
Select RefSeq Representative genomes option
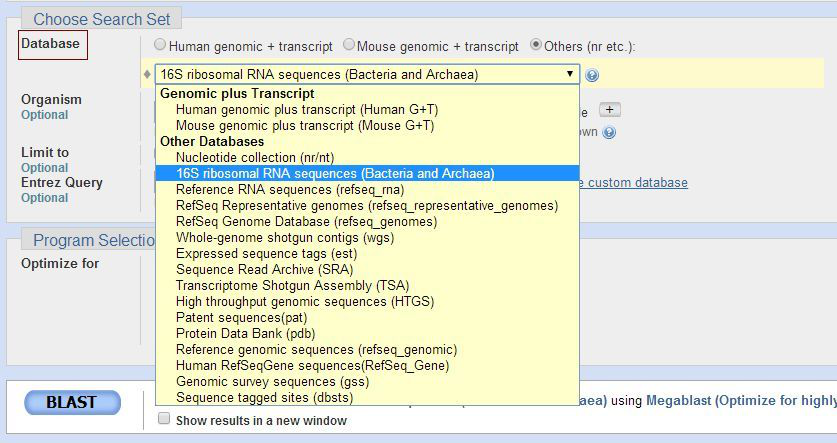click(367, 205)
